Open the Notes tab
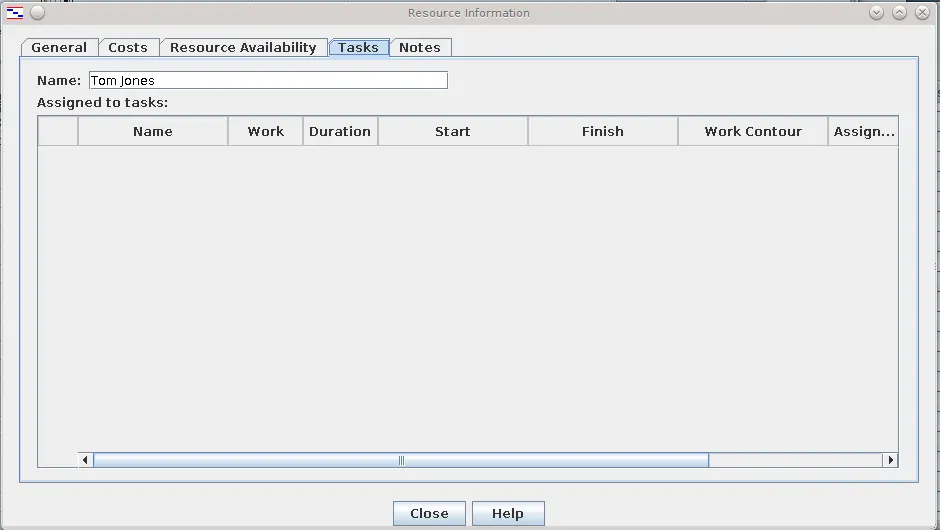940x530 pixels. (x=420, y=47)
